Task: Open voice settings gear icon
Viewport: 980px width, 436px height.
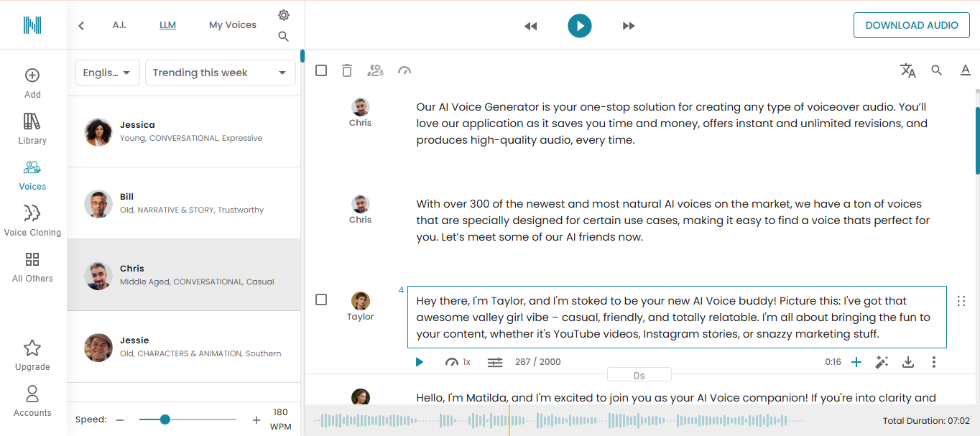Action: [x=284, y=15]
